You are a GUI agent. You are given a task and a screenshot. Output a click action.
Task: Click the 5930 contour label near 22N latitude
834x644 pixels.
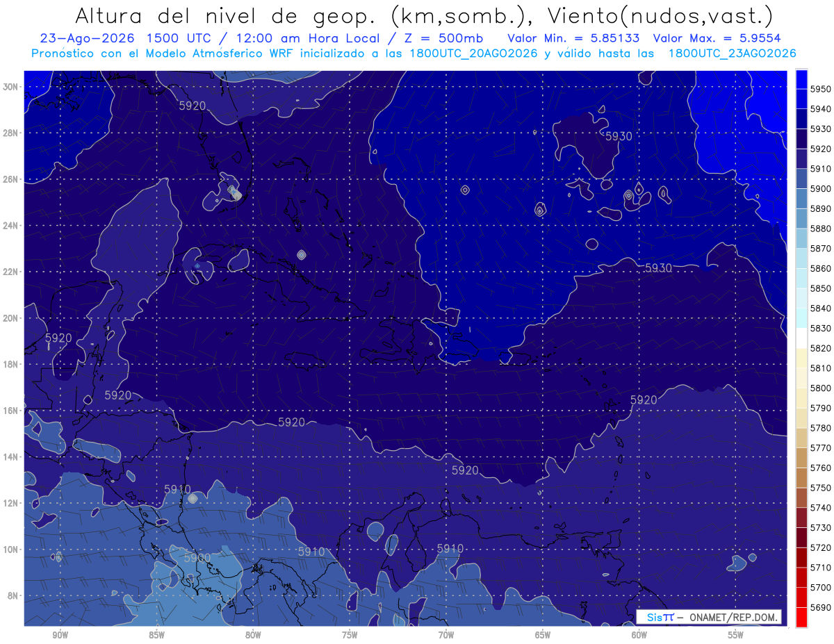(x=658, y=267)
